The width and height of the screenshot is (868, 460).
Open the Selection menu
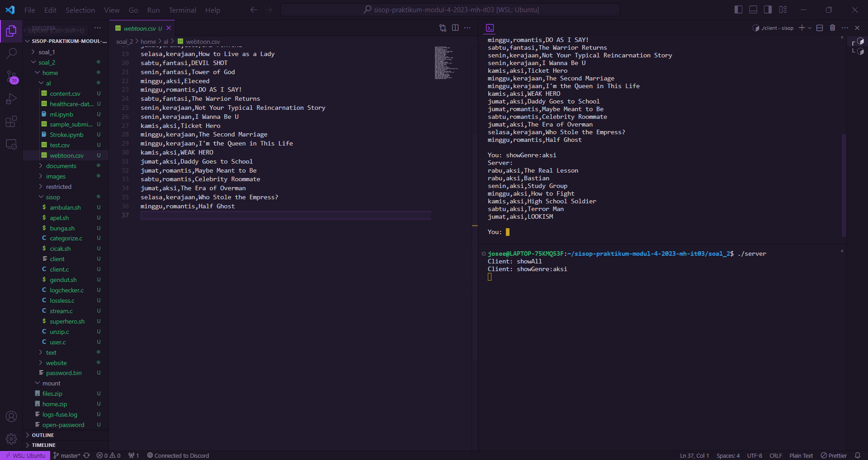click(80, 10)
